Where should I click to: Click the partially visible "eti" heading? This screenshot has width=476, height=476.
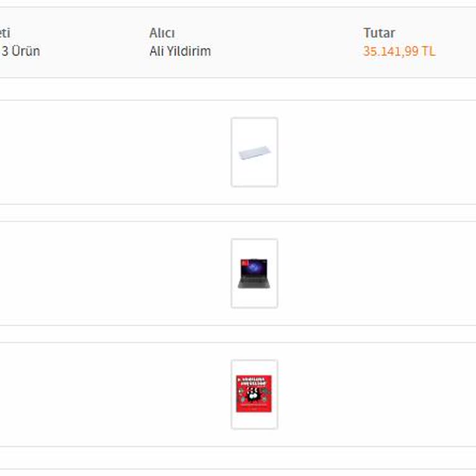pos(5,33)
